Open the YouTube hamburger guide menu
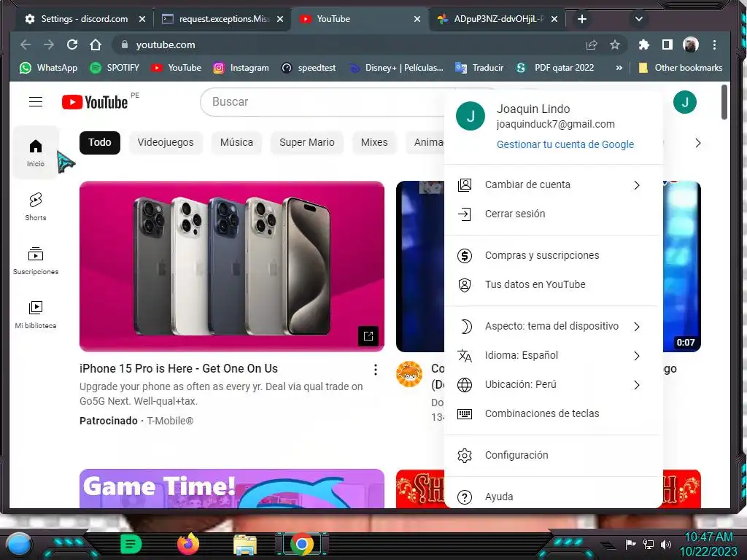 (36, 102)
